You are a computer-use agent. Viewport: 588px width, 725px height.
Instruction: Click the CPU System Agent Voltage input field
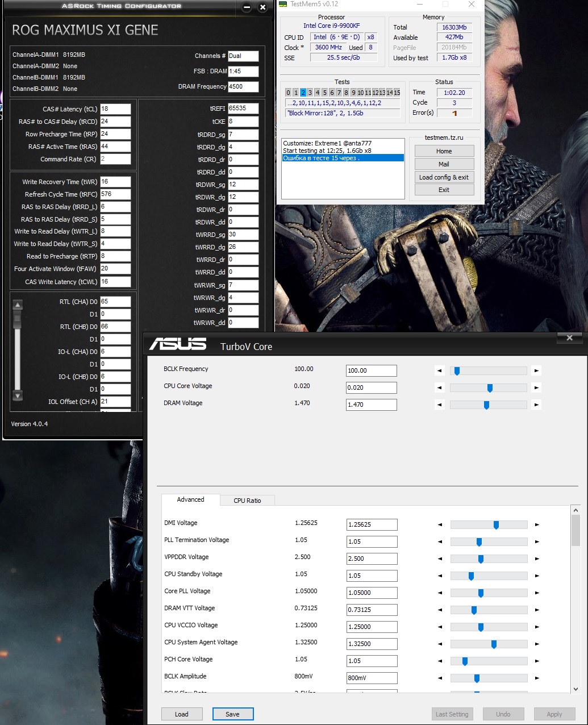click(x=372, y=644)
